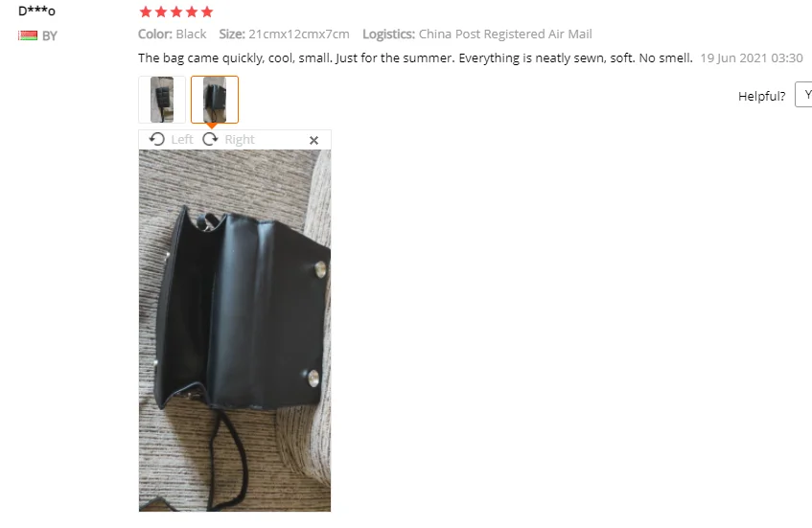This screenshot has height=528, width=812.
Task: Click the enlarged black bag photo
Action: tap(235, 331)
